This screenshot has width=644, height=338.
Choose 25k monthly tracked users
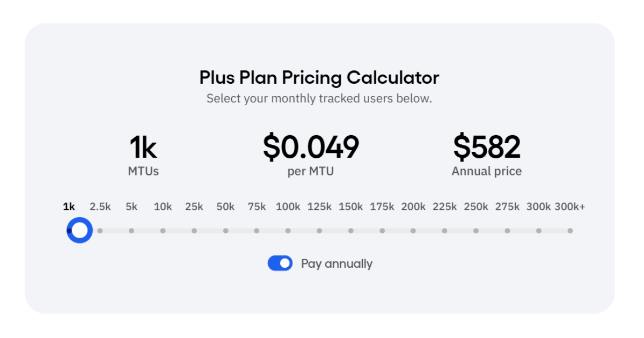coord(194,231)
